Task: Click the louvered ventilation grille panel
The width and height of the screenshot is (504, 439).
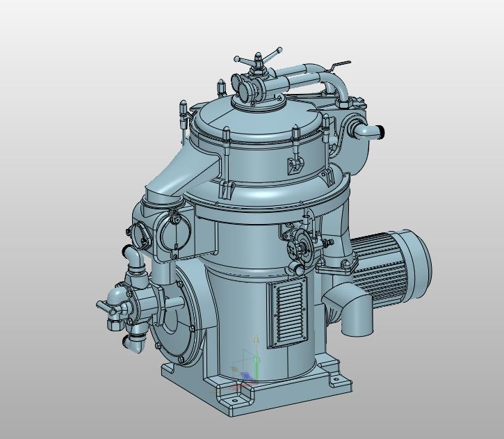Action: tap(287, 312)
